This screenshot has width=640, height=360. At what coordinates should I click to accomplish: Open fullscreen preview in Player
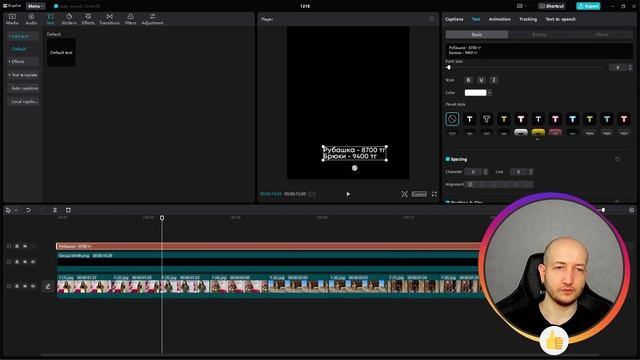(x=434, y=194)
